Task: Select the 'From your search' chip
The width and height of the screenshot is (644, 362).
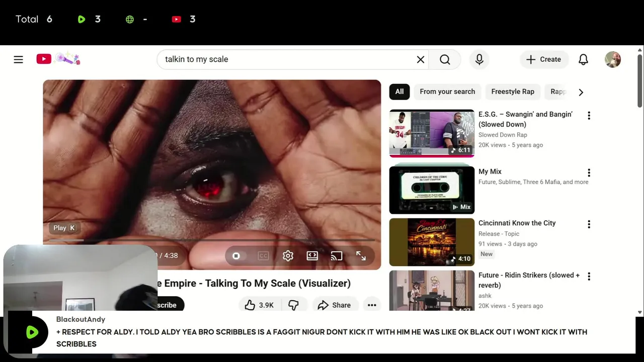Action: (447, 92)
